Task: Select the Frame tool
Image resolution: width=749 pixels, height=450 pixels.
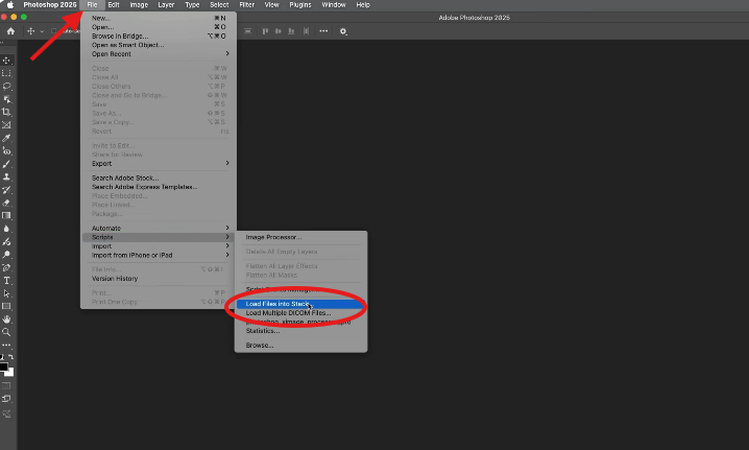Action: point(7,125)
